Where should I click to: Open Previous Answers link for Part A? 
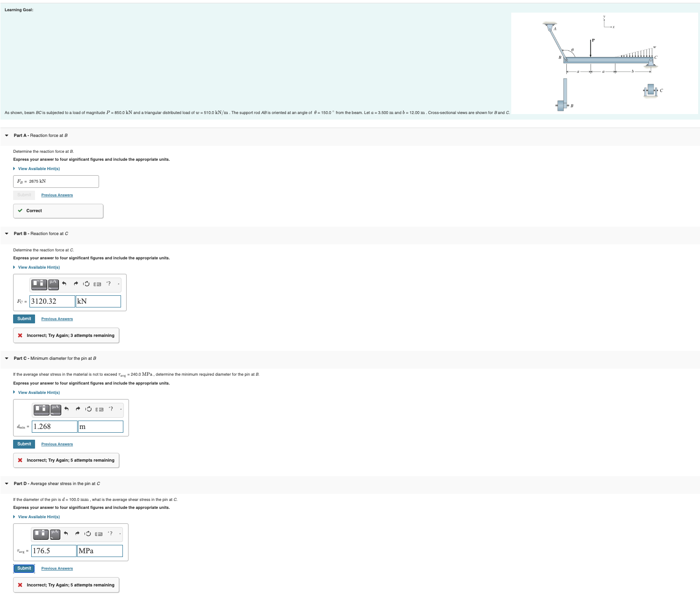pos(57,195)
